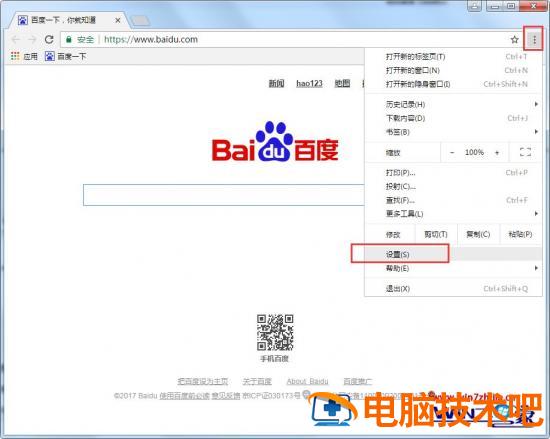Click 复制(C) in the edit row
The height and width of the screenshot is (439, 550).
click(x=478, y=234)
